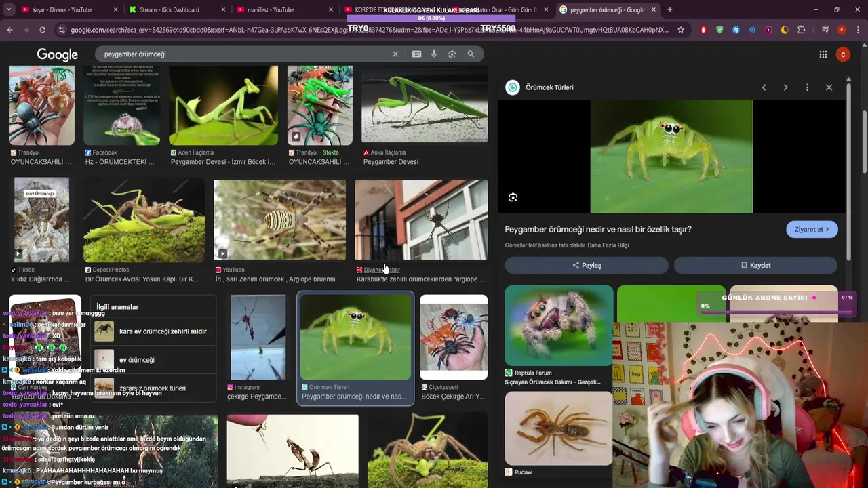Open Çiçeksepeti toy insects image result
Viewport: 868px width, 488px height.
(x=454, y=337)
